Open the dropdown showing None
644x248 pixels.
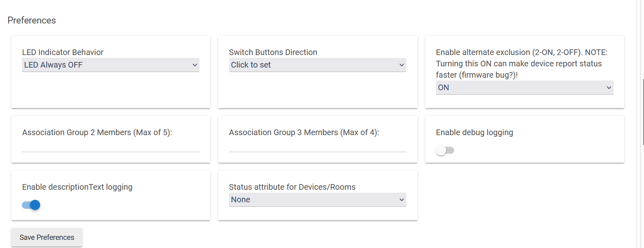click(x=317, y=200)
